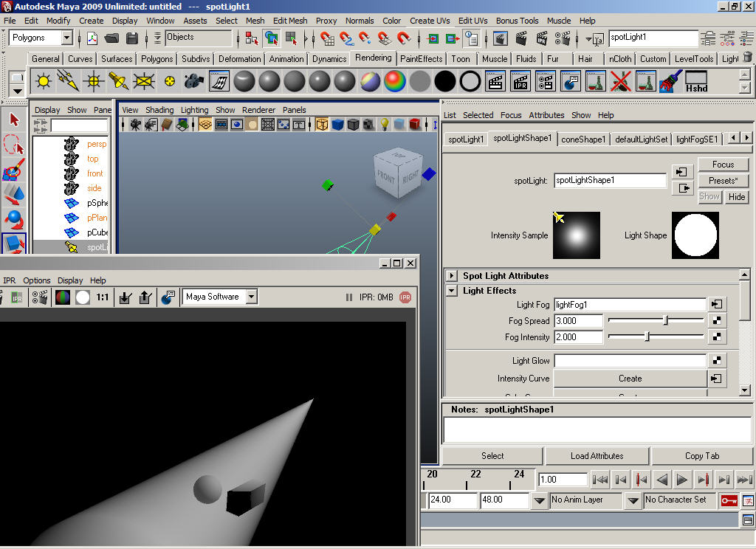
Task: Click the viewport light bulb icon
Action: tap(384, 125)
